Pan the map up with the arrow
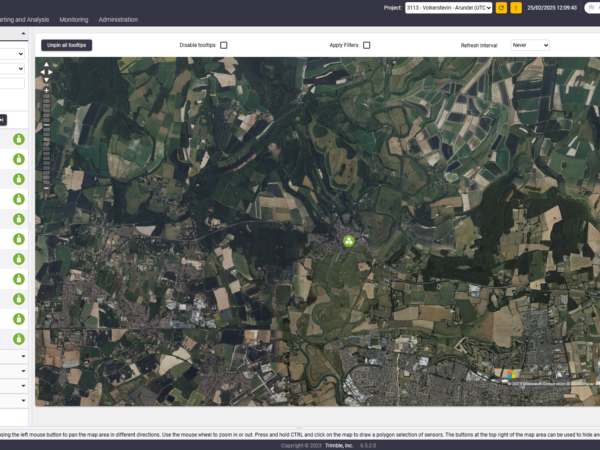This screenshot has width=600, height=450. pos(46,64)
